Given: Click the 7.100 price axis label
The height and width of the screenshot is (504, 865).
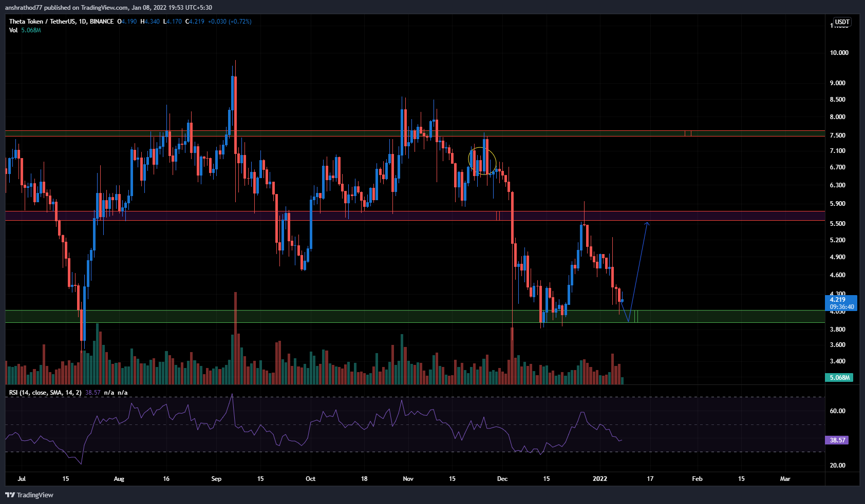Looking at the screenshot, I should point(838,151).
